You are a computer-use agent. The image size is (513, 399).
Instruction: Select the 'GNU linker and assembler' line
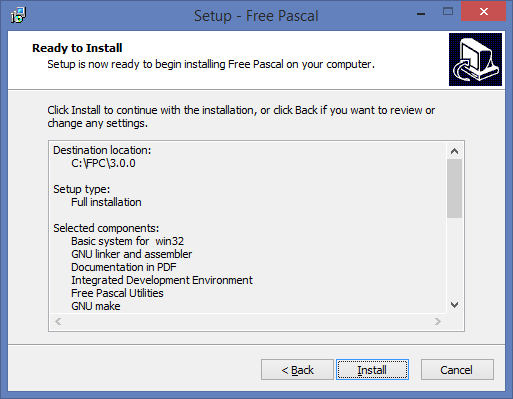pyautogui.click(x=132, y=254)
